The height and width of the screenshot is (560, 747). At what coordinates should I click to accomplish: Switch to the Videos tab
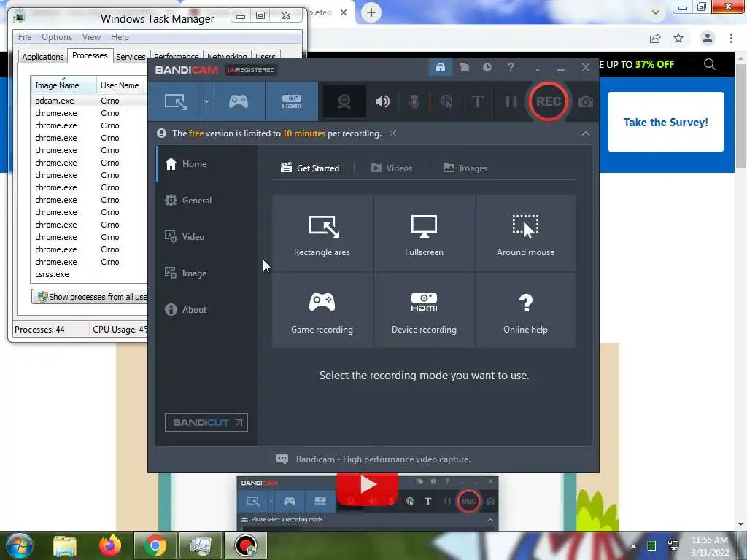(392, 168)
